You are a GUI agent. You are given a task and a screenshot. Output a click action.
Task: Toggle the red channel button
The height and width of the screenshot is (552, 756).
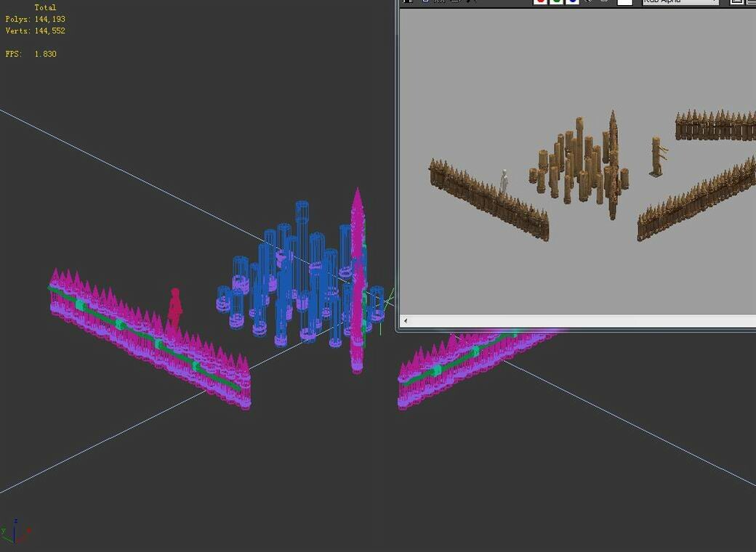[x=541, y=1]
